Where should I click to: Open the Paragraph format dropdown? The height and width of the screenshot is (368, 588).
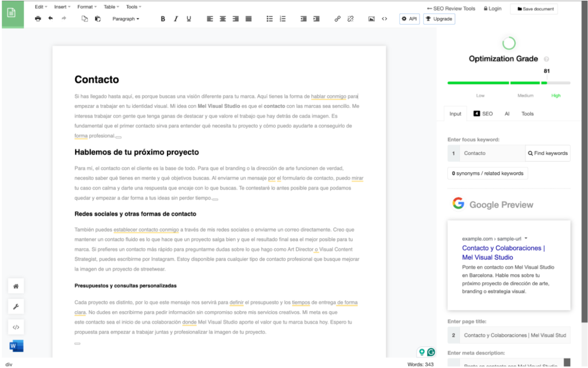125,19
